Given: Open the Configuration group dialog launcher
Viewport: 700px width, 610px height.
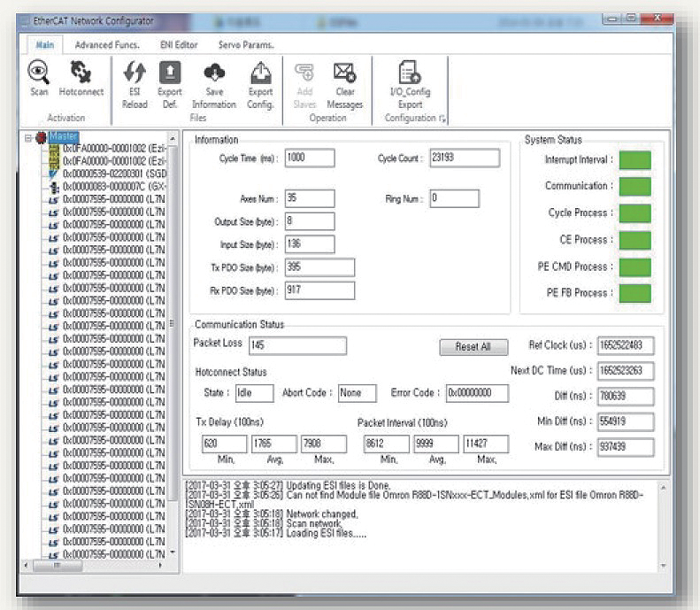Looking at the screenshot, I should [x=442, y=119].
